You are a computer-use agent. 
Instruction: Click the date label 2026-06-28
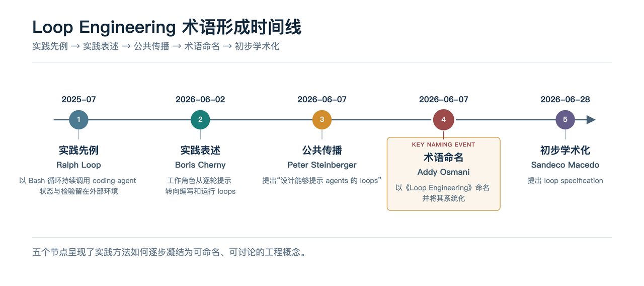point(565,99)
